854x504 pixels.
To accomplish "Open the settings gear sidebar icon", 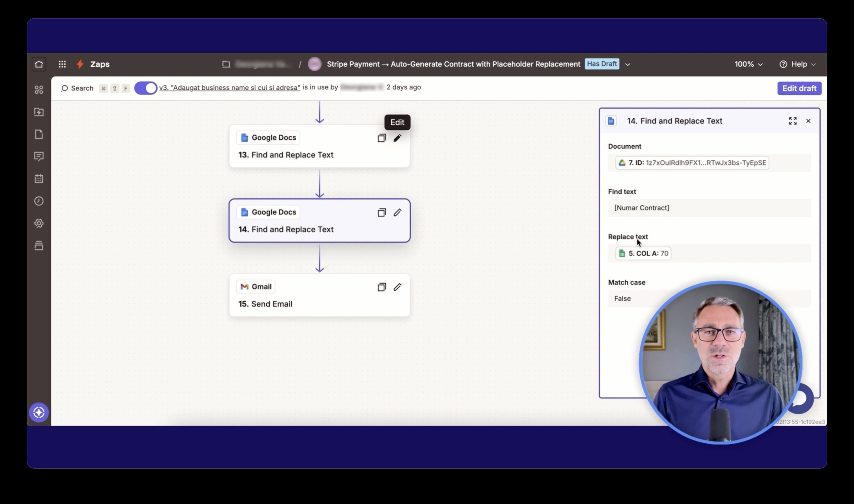I will point(39,223).
